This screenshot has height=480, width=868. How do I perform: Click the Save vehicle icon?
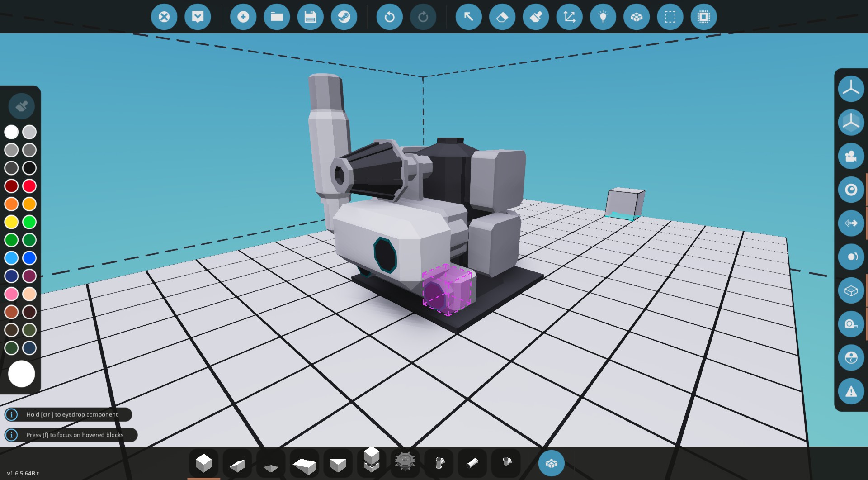(x=310, y=17)
